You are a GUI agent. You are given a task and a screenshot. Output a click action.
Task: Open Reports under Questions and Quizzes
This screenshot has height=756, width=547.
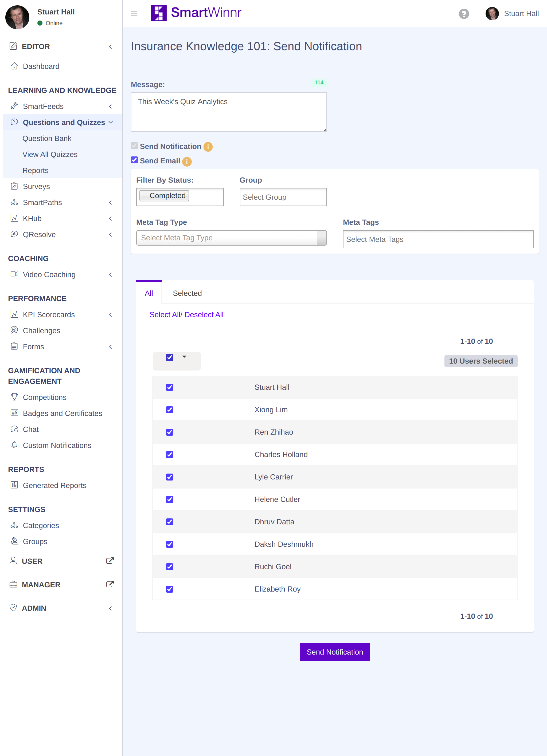[35, 170]
